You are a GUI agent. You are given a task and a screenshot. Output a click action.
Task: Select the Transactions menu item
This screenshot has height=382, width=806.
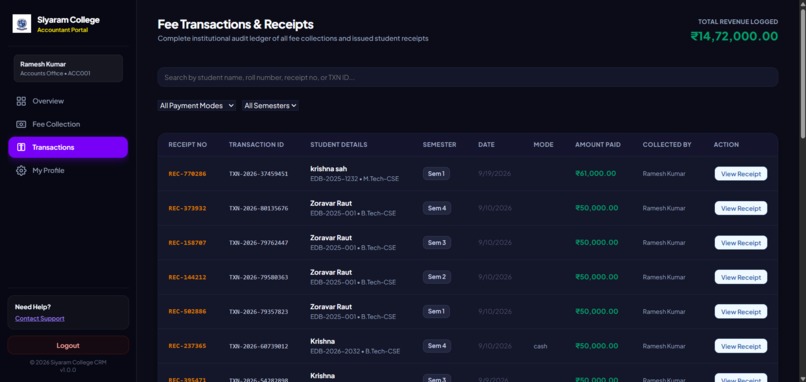tap(68, 148)
